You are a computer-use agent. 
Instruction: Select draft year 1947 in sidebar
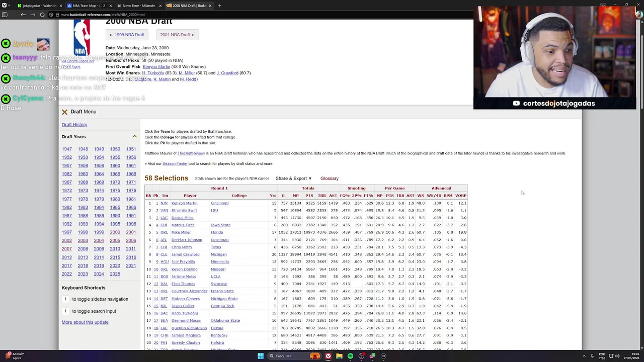(66, 149)
